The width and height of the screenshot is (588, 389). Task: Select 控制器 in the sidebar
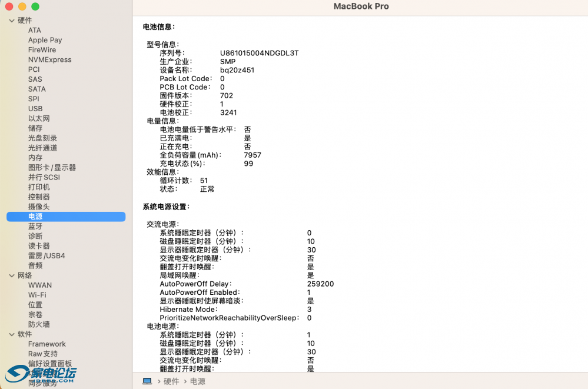coord(39,197)
